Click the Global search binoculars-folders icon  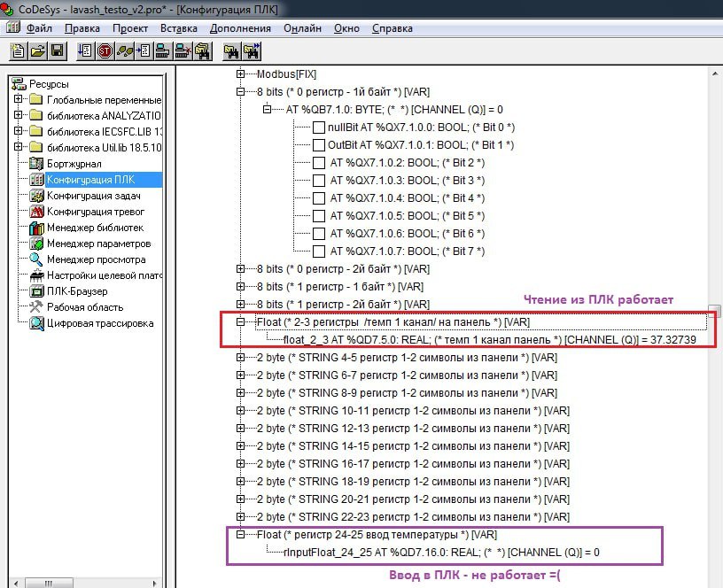click(203, 51)
